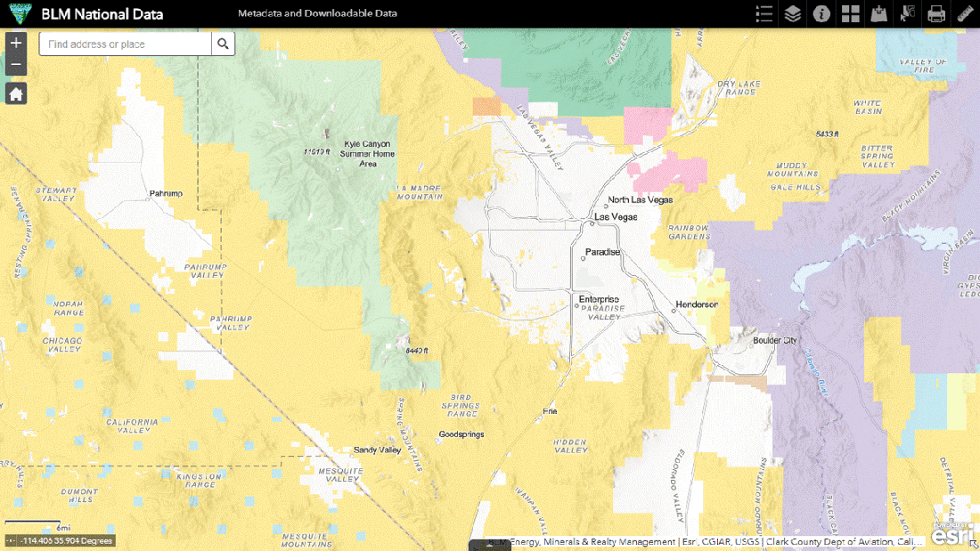The height and width of the screenshot is (551, 980).
Task: Return to the default home extent
Action: tap(16, 93)
